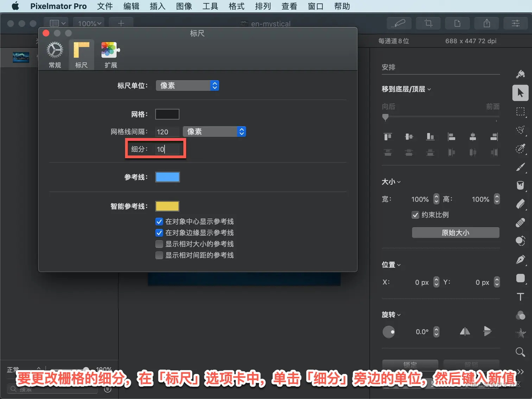Open the 图像 menu
Viewport: 532px width, 399px height.
point(184,6)
